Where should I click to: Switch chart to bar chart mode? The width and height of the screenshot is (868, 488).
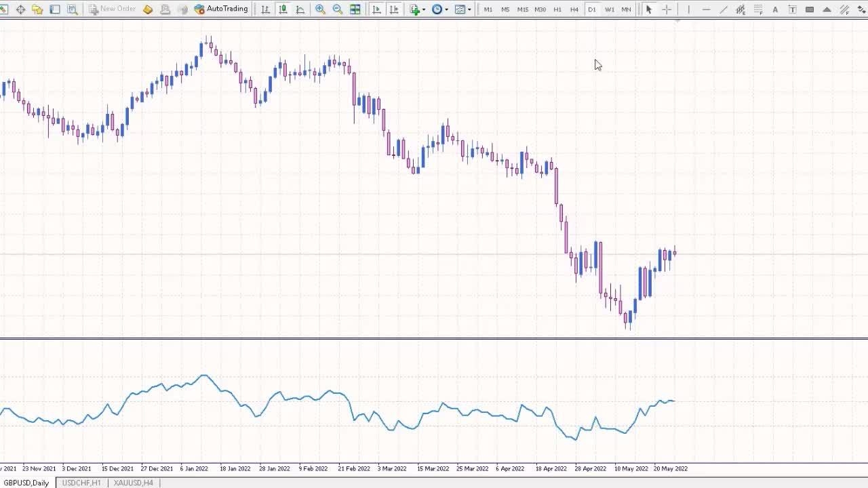pos(265,9)
